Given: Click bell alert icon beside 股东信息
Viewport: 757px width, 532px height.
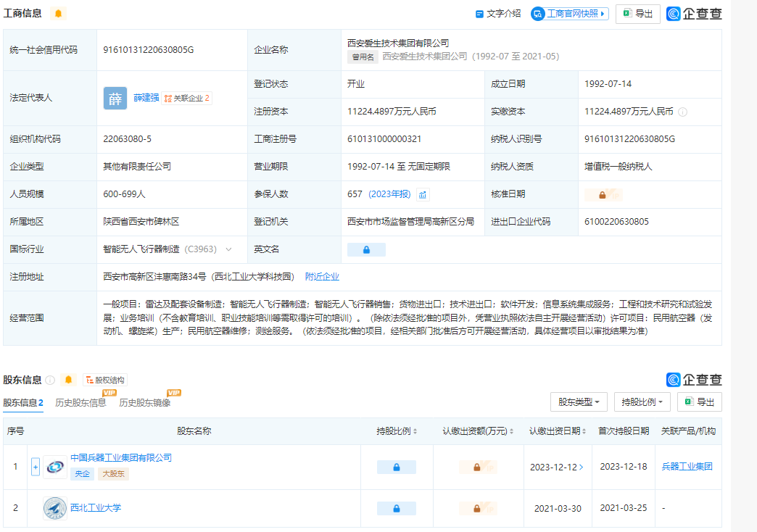Looking at the screenshot, I should pyautogui.click(x=69, y=380).
